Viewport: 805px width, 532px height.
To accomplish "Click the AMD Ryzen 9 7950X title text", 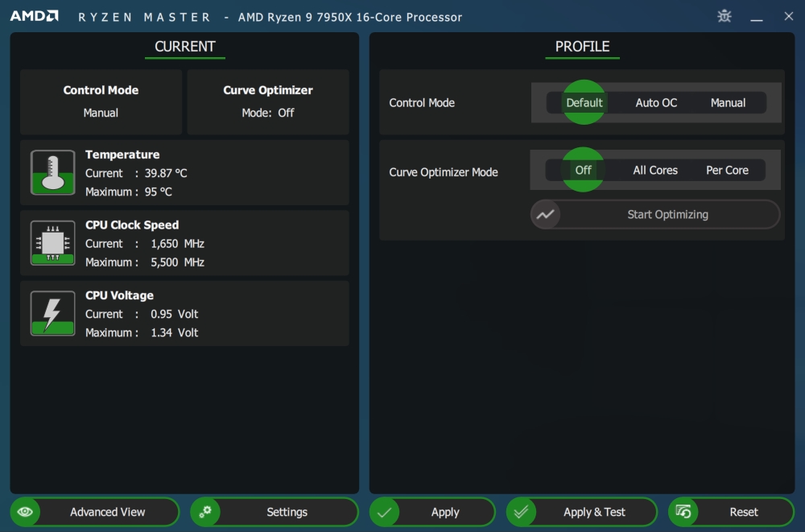I will 350,17.
